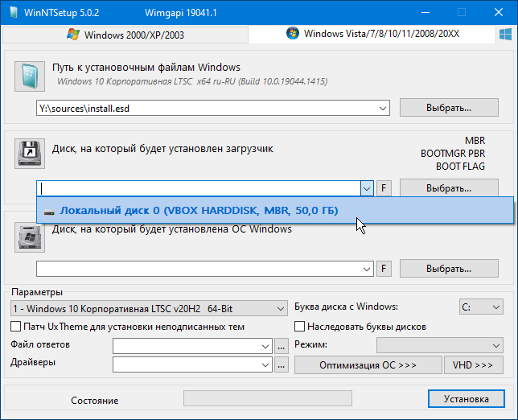Viewport: 518px width, 420px height.
Task: Open the Режим mode dropdown
Action: [440, 345]
